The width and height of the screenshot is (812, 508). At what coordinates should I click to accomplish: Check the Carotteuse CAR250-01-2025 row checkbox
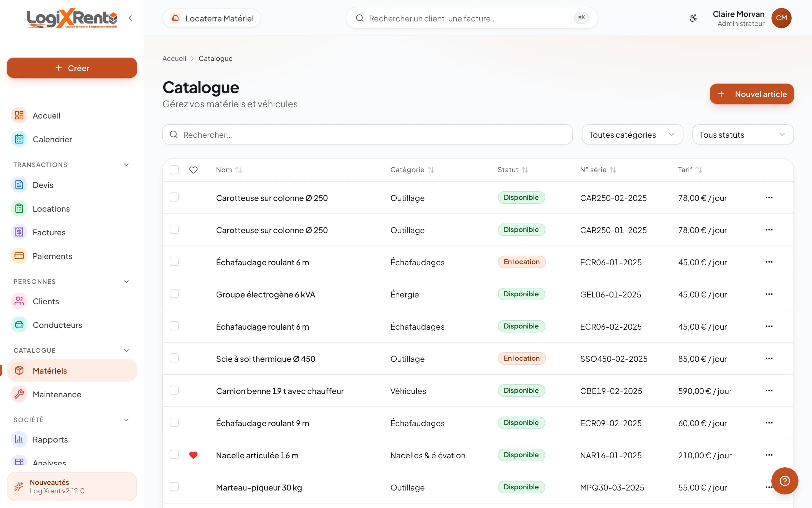[174, 229]
